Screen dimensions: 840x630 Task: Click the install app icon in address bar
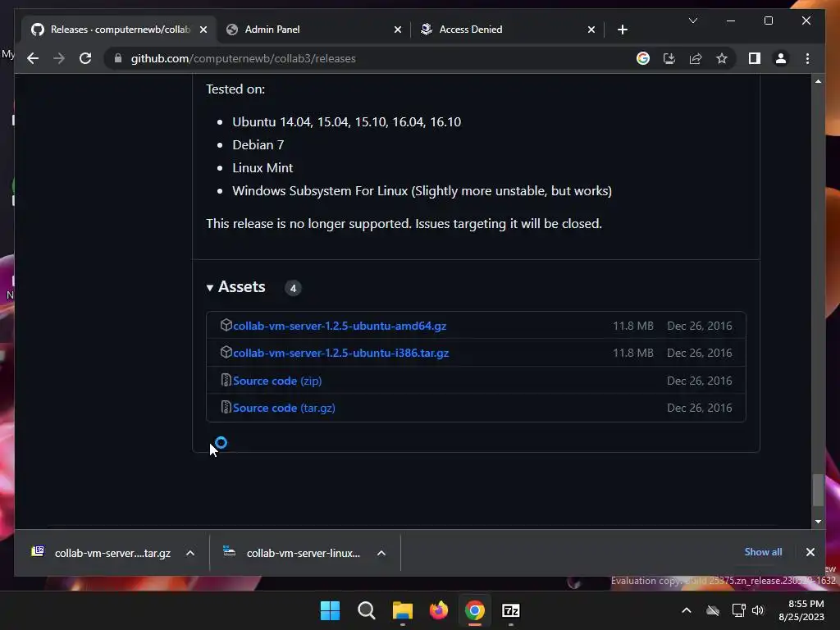pyautogui.click(x=669, y=58)
